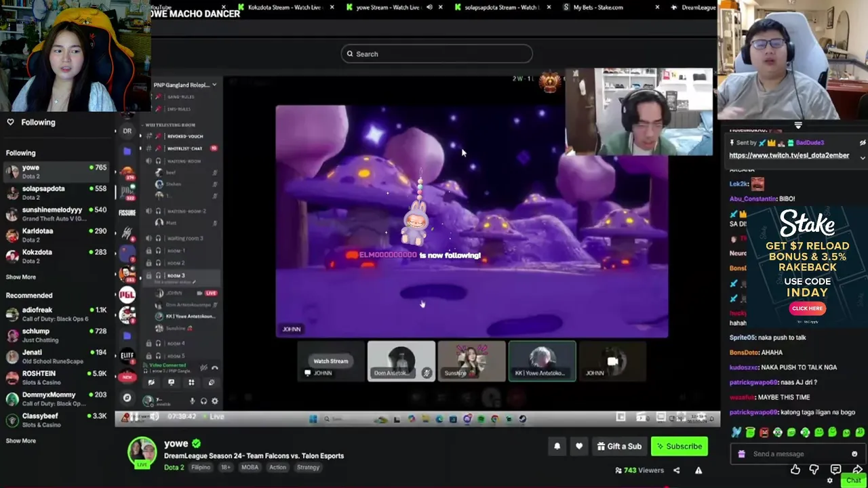Open emote picker in chat input
This screenshot has width=868, height=488.
[x=854, y=454]
